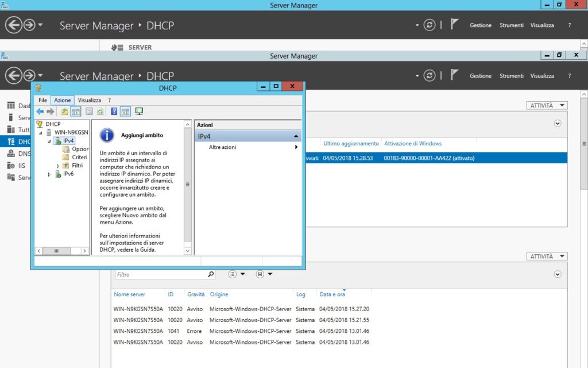Sort events by the Data e ora column
588x368 pixels.
coord(332,294)
